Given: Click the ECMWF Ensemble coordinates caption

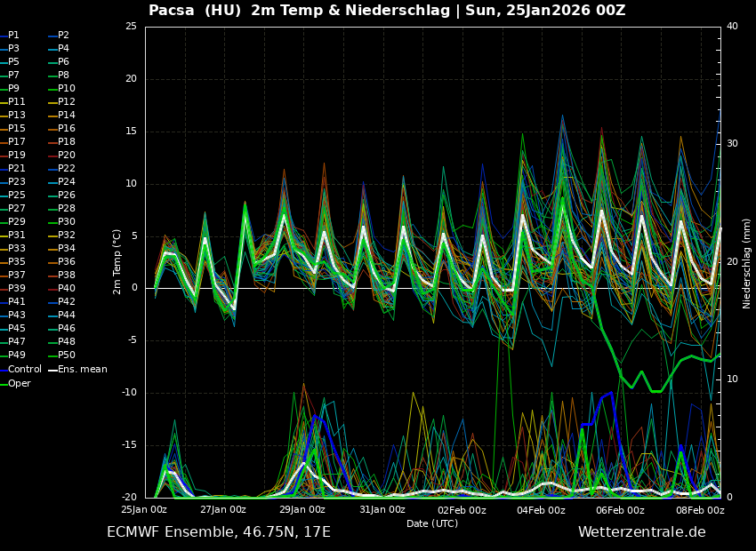Looking at the screenshot, I should point(219,532).
